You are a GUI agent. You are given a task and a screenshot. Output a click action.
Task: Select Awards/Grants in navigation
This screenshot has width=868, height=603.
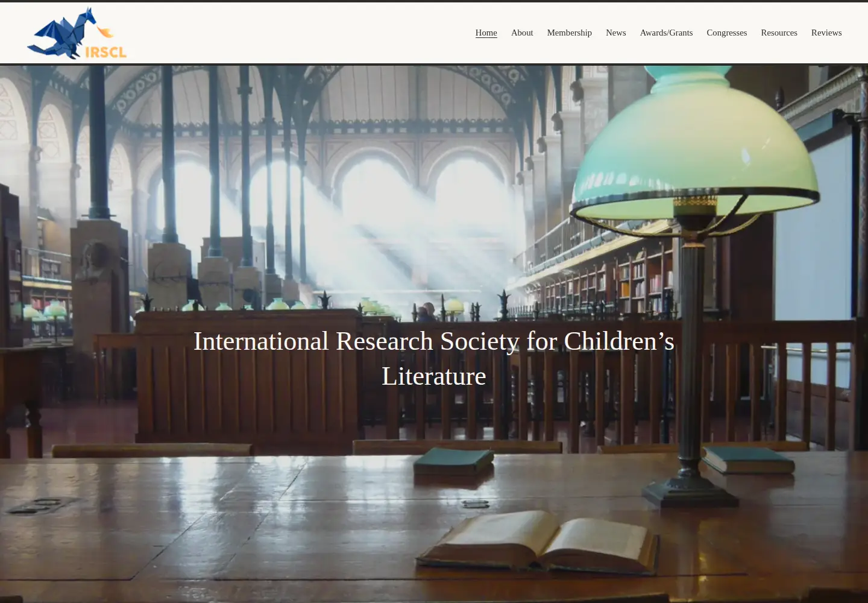point(666,33)
